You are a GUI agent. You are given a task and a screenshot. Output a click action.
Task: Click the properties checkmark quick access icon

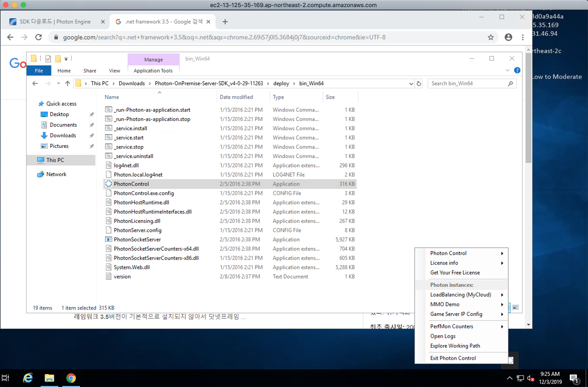click(48, 58)
